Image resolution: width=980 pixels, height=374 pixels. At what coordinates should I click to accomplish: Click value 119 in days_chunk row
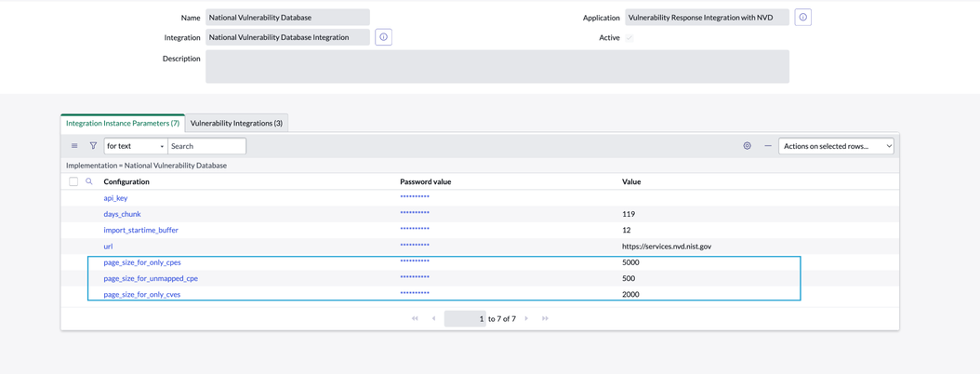tap(629, 214)
